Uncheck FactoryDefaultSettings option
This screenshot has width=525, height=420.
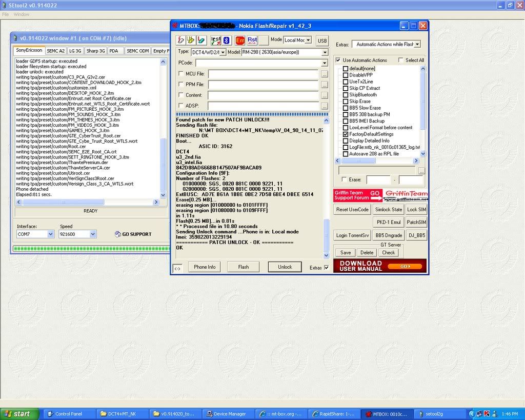(x=346, y=134)
